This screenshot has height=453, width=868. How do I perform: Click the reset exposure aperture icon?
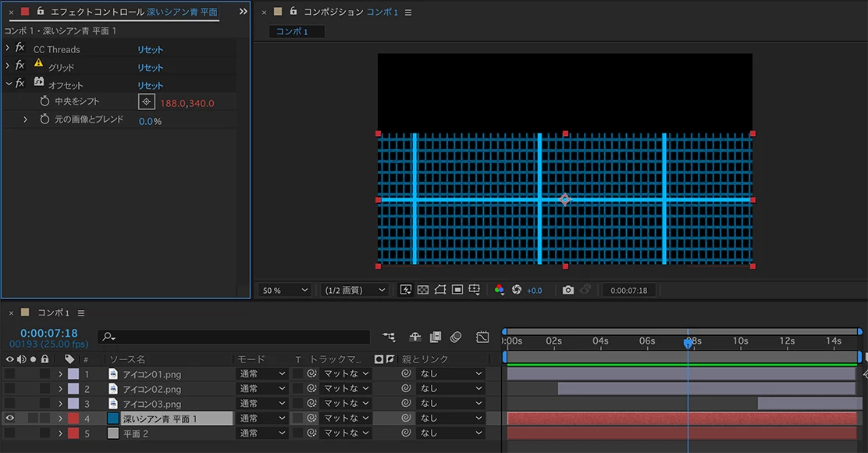(x=516, y=290)
